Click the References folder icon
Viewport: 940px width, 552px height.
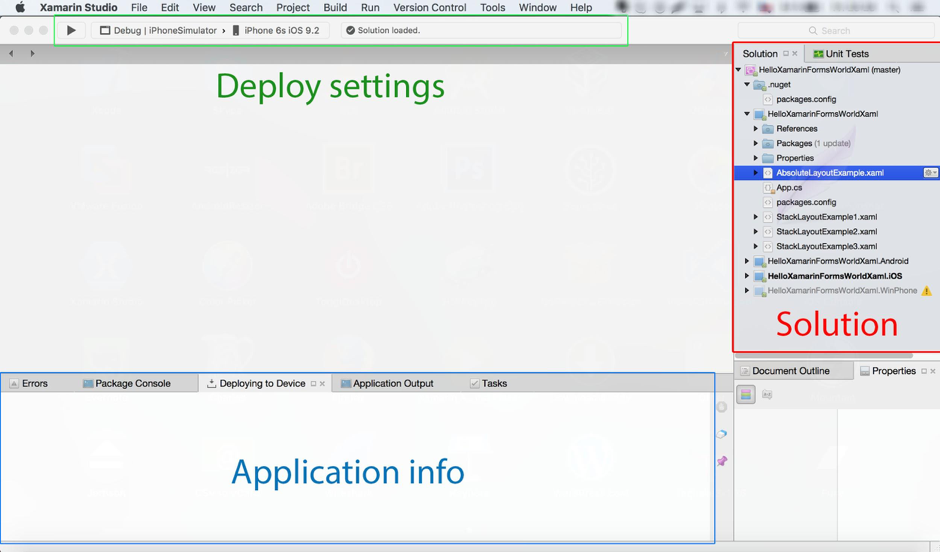768,129
